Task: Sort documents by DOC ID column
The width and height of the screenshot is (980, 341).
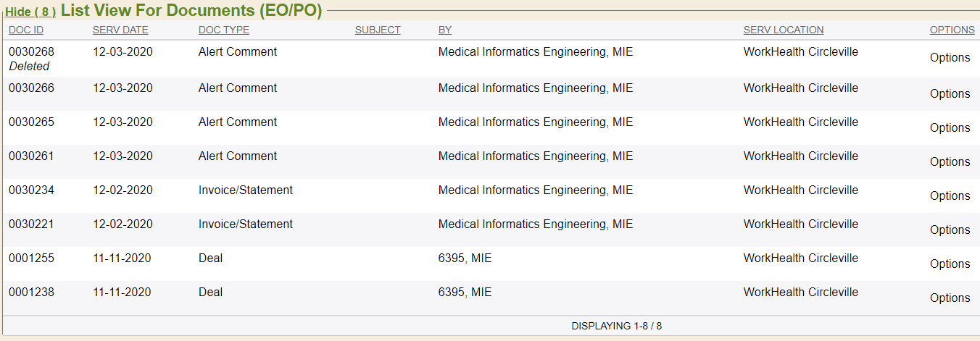Action: (26, 30)
